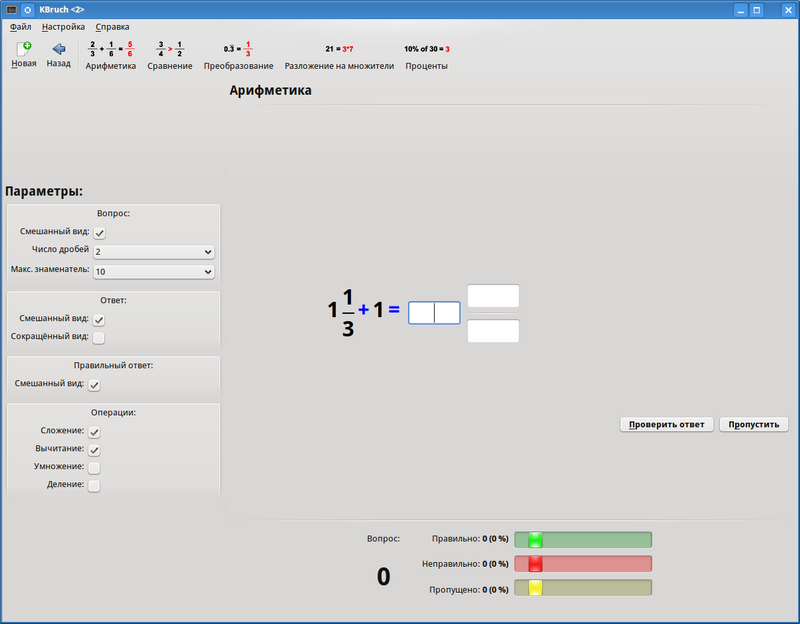Click the Неправильно: 0 (0 %) label

pyautogui.click(x=465, y=564)
